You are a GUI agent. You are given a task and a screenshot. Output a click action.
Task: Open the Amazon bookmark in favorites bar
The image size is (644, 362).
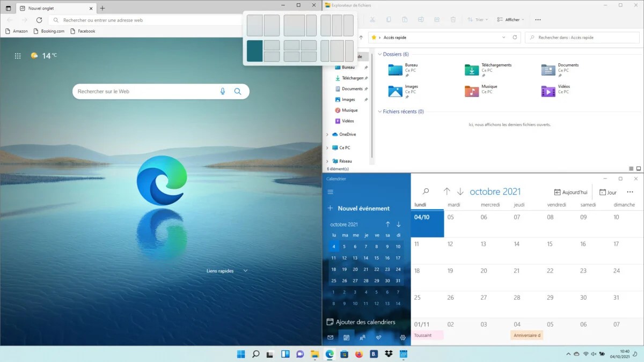[17, 31]
